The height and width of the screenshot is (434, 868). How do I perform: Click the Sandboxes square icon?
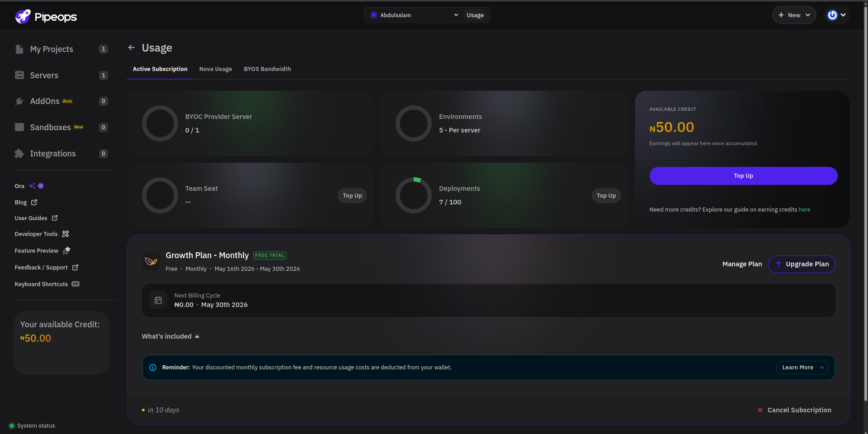pos(19,127)
